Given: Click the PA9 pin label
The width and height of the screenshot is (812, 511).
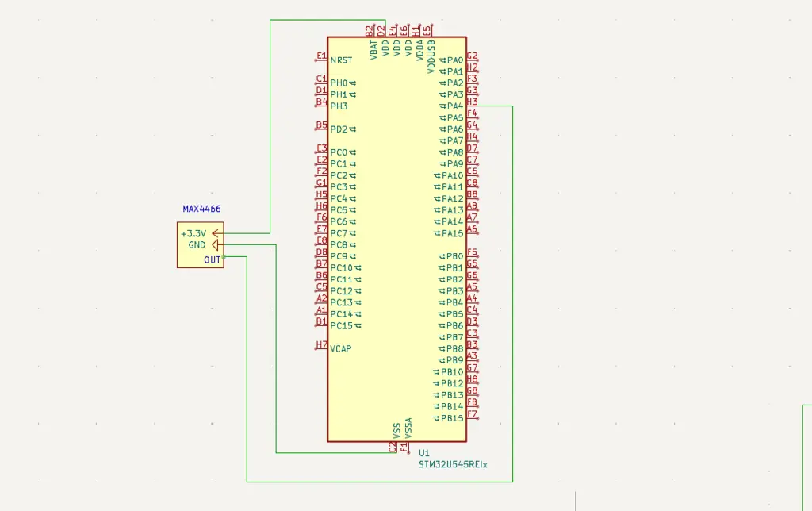Looking at the screenshot, I should [x=455, y=164].
